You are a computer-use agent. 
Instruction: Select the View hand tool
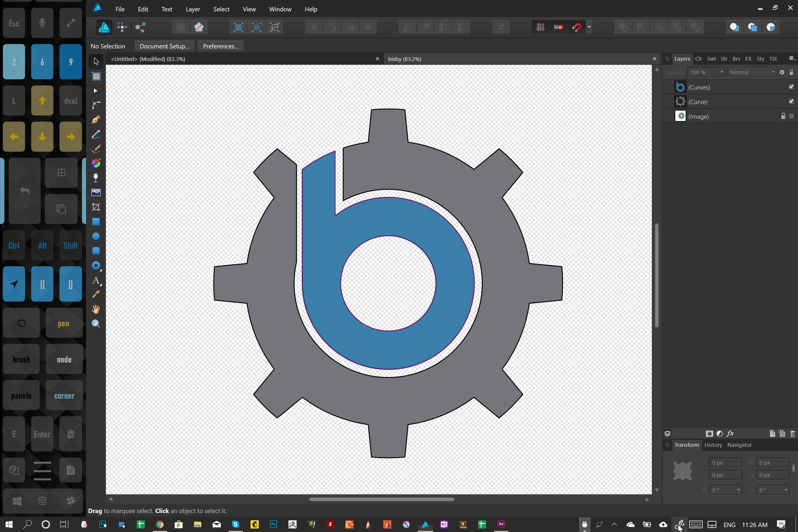(x=96, y=309)
